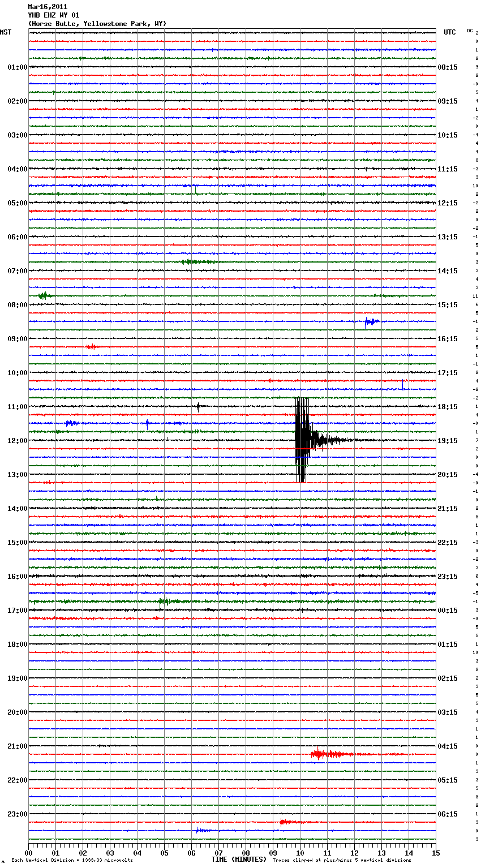Click the 19:15 UTC time label
The width and height of the screenshot is (481, 868).
[x=448, y=441]
